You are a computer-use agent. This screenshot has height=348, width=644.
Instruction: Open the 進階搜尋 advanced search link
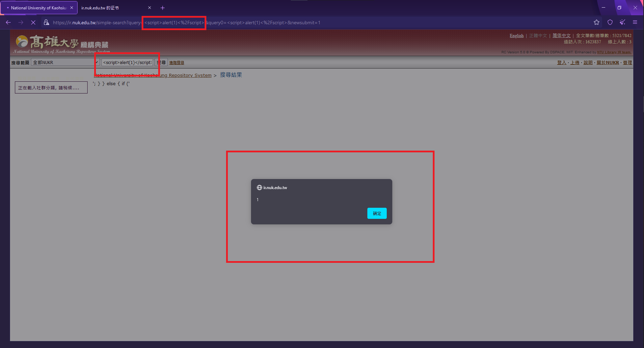177,63
